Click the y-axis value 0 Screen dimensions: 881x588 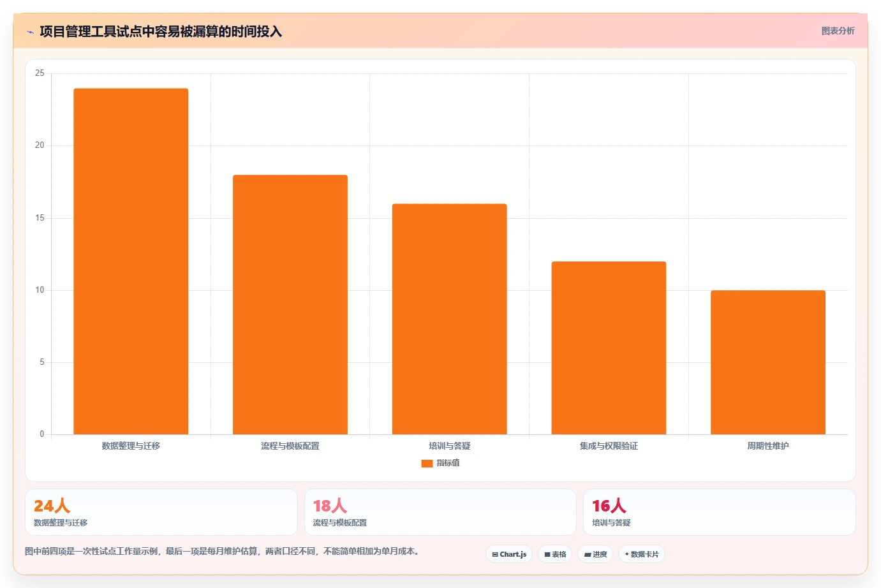click(x=42, y=434)
